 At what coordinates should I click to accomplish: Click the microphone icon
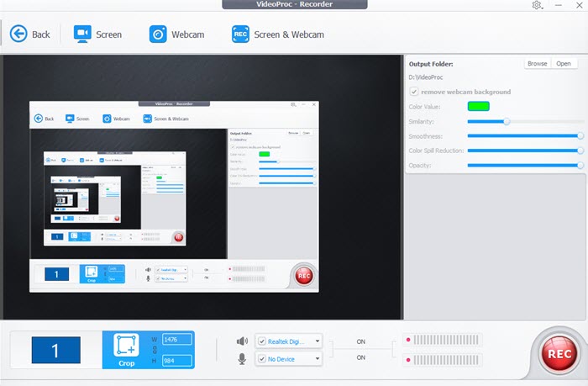(x=242, y=359)
